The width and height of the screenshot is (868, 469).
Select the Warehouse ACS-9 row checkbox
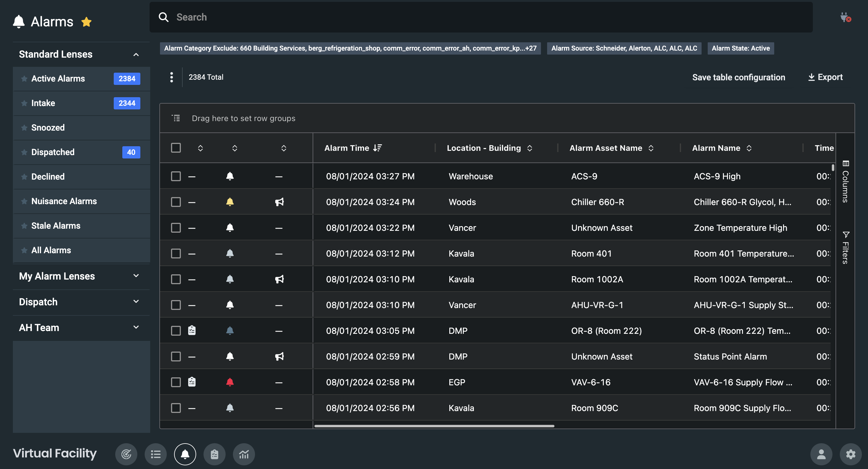coord(176,176)
